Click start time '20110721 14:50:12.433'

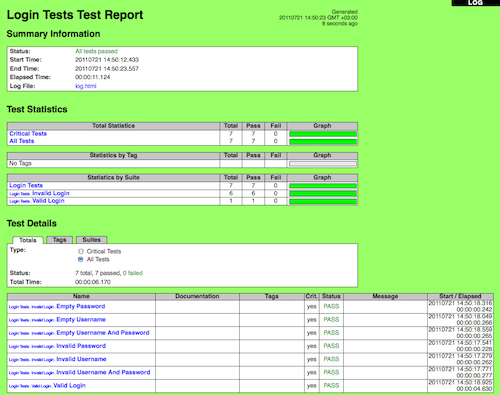(107, 60)
